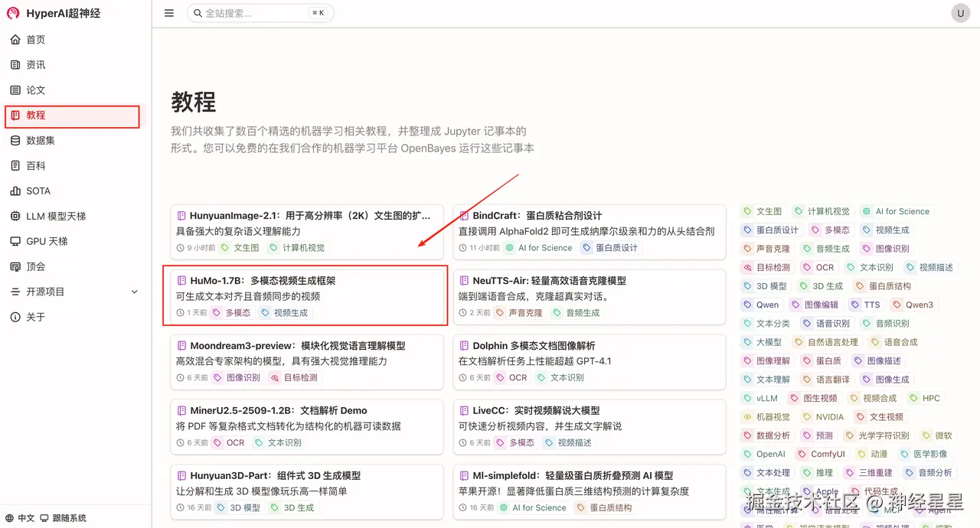The image size is (980, 528).
Task: Click 视频描述 tag on LiveCC card
Action: click(x=567, y=443)
